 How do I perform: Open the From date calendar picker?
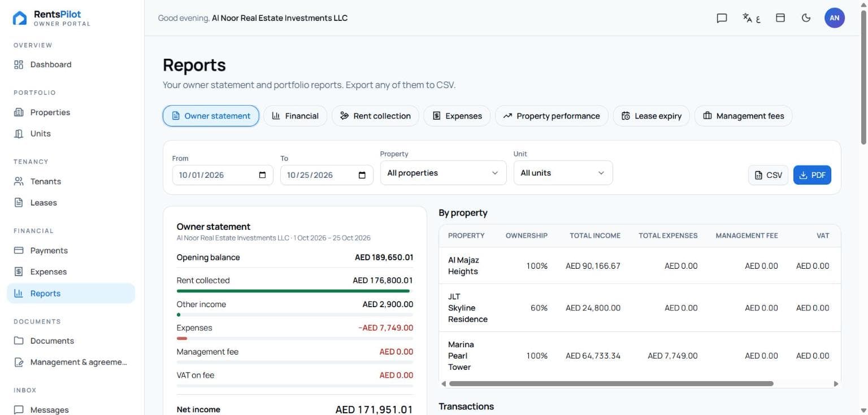coord(262,175)
